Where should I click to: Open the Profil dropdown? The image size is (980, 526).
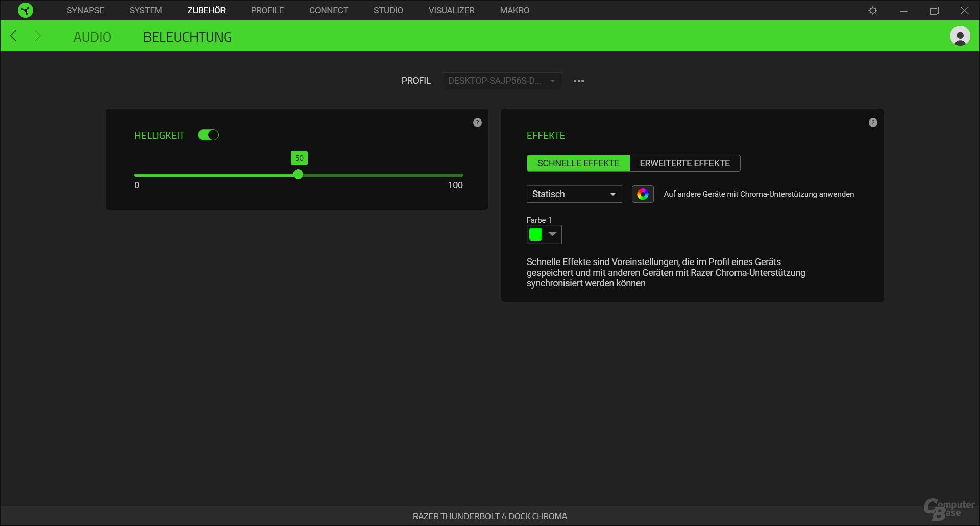[x=502, y=81]
